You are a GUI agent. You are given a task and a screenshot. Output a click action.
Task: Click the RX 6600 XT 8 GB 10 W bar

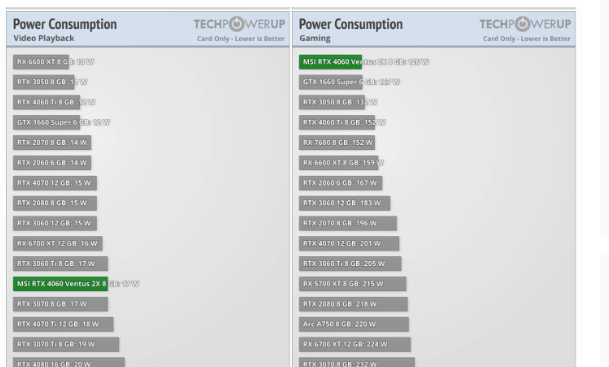(x=41, y=62)
